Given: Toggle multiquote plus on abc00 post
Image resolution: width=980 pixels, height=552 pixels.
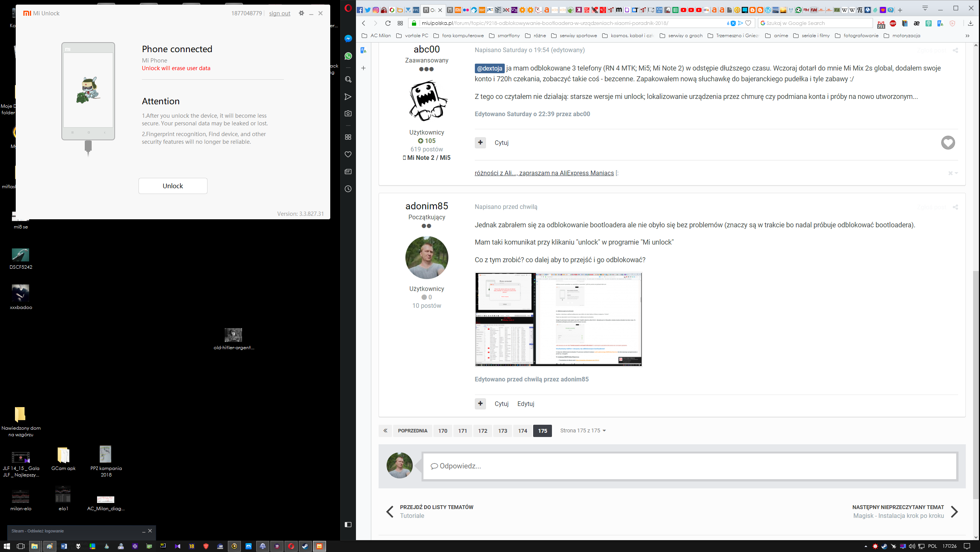Looking at the screenshot, I should click(480, 143).
